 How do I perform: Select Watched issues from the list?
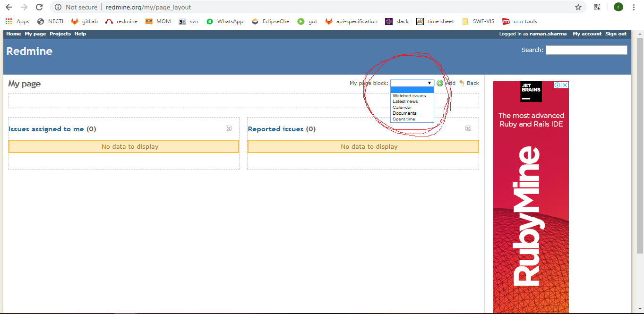click(412, 96)
